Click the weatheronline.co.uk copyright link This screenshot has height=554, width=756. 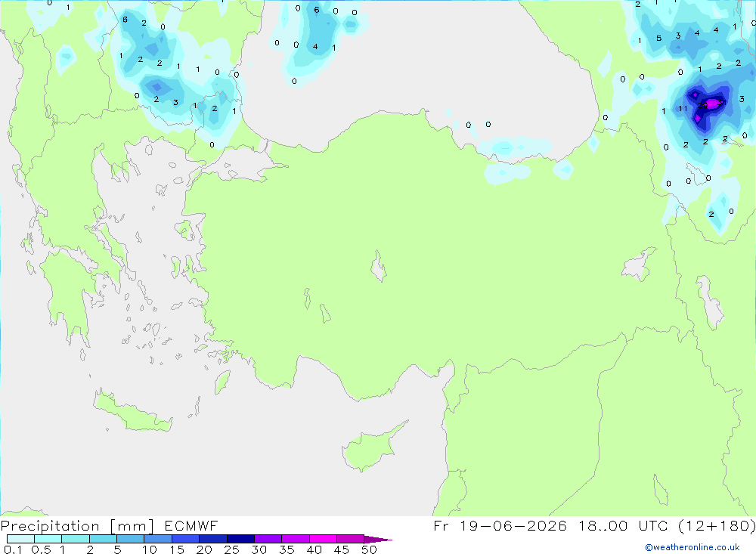(692, 547)
